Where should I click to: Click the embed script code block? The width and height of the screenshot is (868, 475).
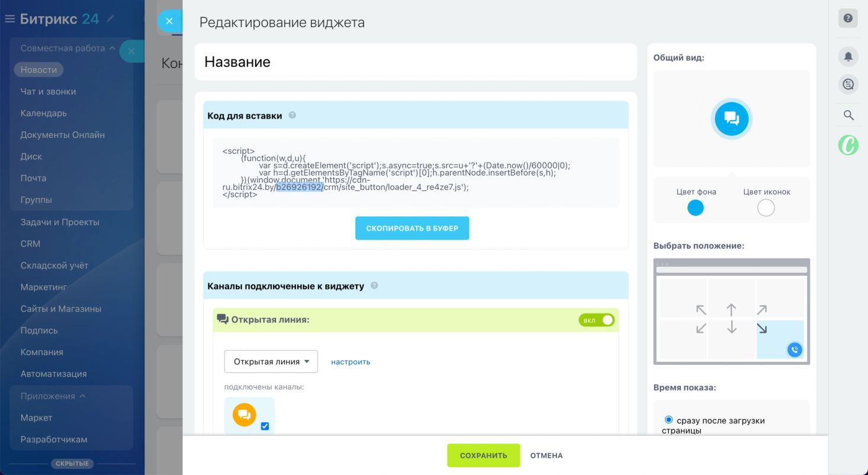point(416,173)
